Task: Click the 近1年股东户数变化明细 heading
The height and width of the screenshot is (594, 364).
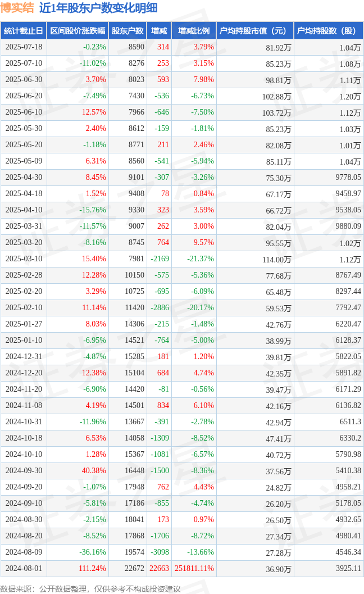Action: [x=98, y=8]
